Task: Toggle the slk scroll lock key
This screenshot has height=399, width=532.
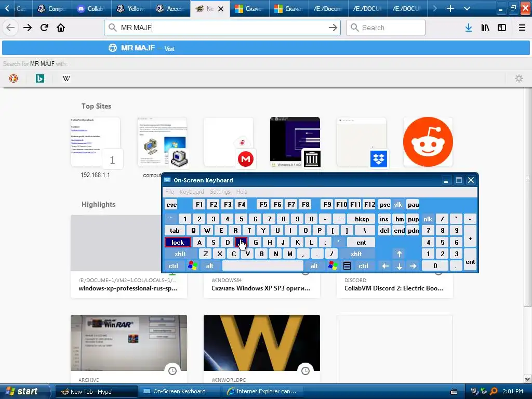Action: (398, 205)
